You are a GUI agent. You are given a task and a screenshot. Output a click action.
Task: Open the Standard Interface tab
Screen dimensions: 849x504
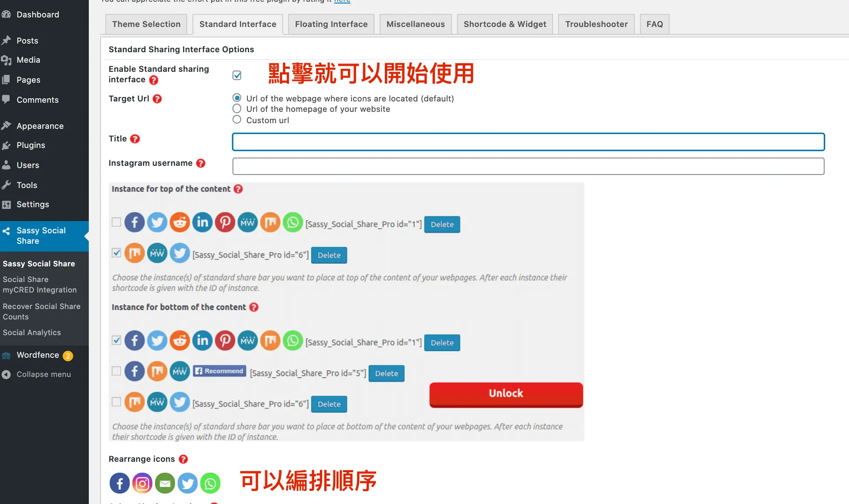(x=238, y=24)
